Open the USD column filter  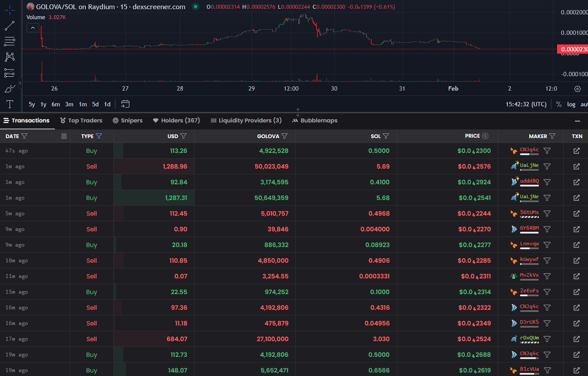(183, 136)
